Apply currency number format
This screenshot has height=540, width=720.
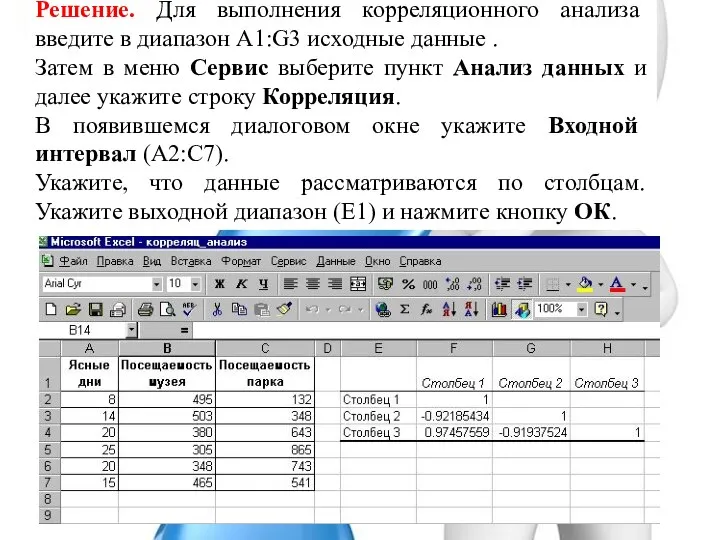coord(385,284)
